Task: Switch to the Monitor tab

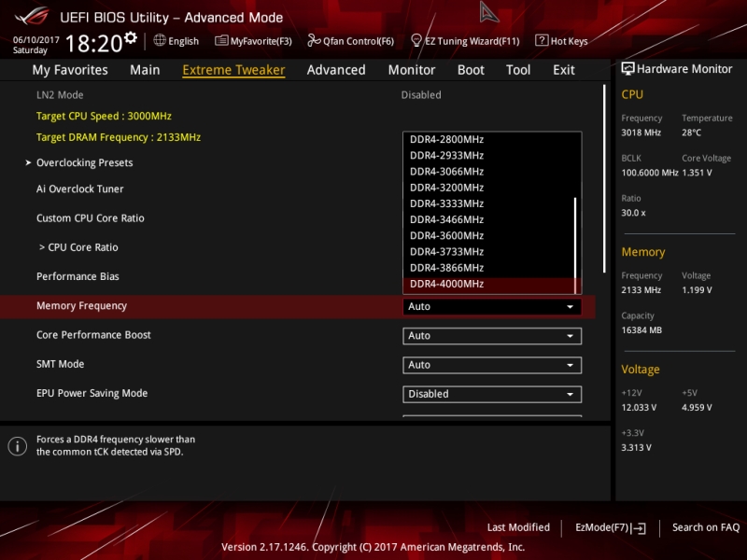Action: click(x=412, y=70)
